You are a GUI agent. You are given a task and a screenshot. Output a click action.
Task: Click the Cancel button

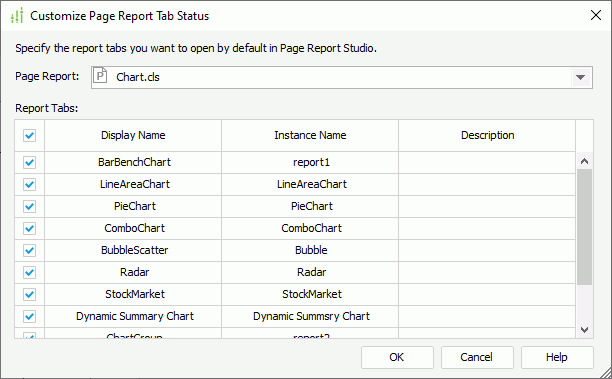point(477,357)
